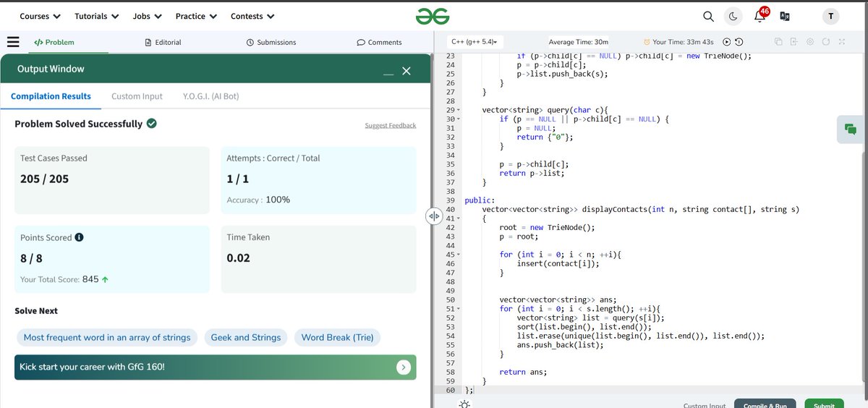The width and height of the screenshot is (868, 408).
Task: Open the profile avatar labeled T
Action: tap(830, 16)
